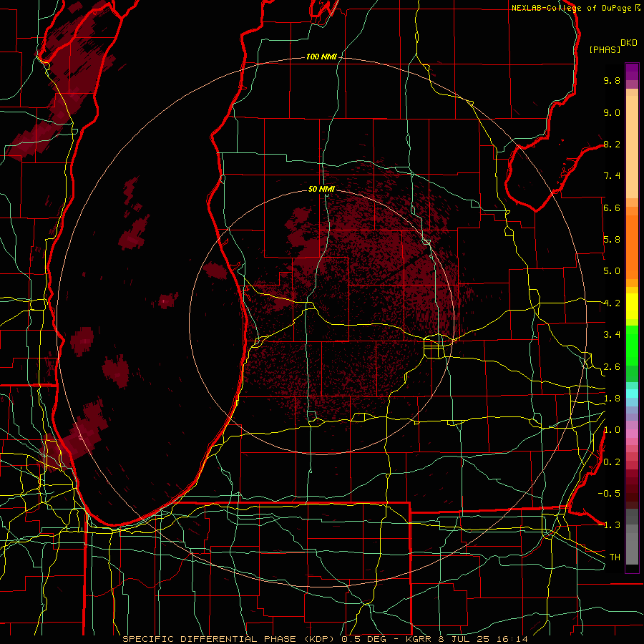Pick the pink swatch beside 1.0
The height and width of the screenshot is (644, 644).
tap(632, 434)
